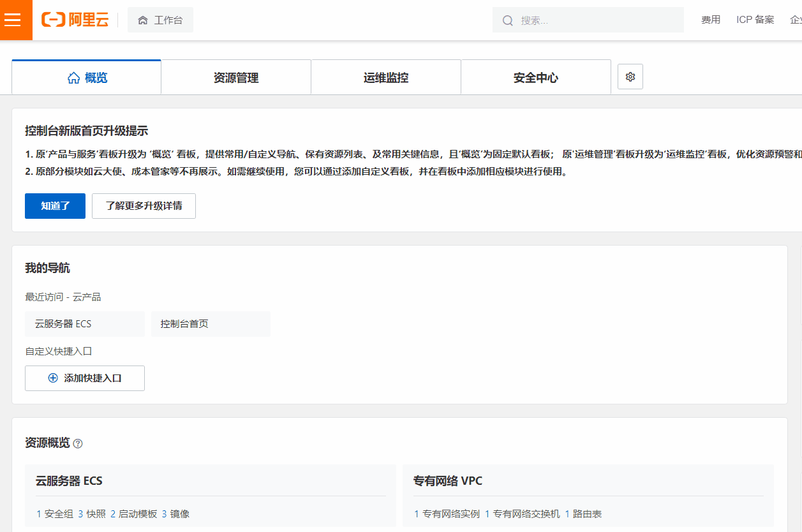Switch to the 资源管理 tab
The image size is (802, 532).
(x=236, y=78)
